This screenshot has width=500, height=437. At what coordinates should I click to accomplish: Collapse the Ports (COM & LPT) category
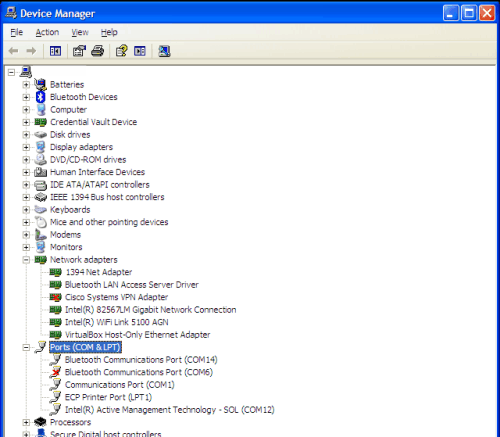pyautogui.click(x=26, y=347)
